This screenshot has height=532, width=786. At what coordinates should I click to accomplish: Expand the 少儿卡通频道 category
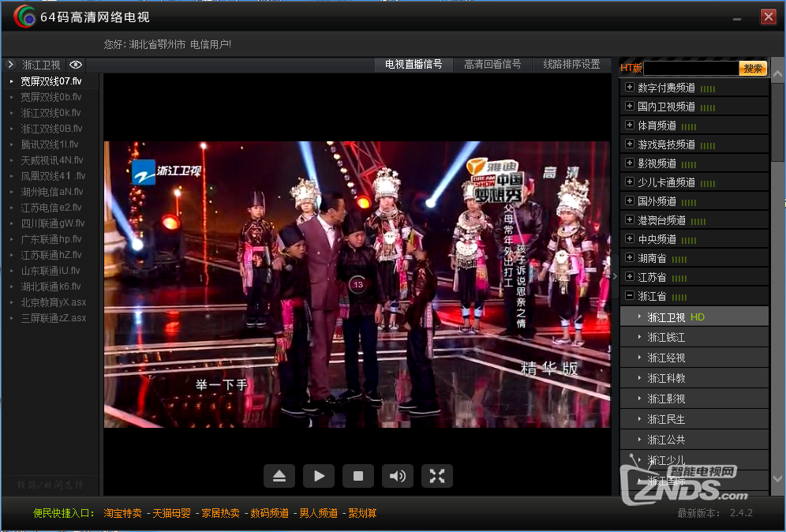coord(630,182)
